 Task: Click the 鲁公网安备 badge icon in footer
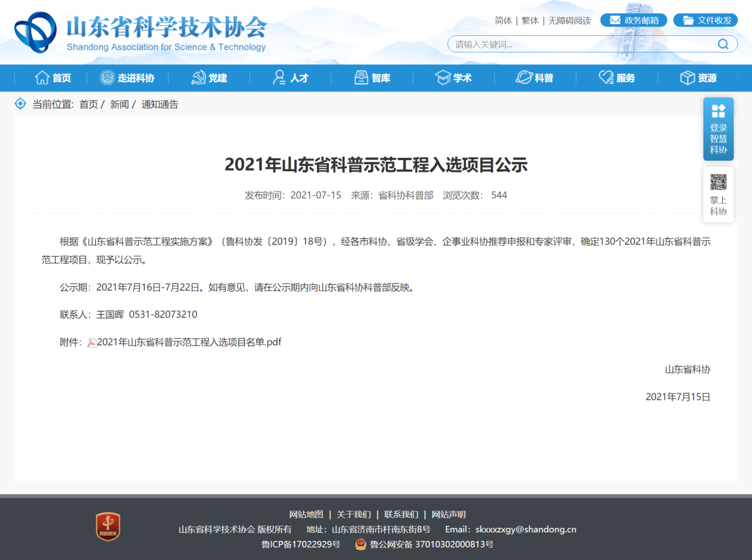coord(360,544)
